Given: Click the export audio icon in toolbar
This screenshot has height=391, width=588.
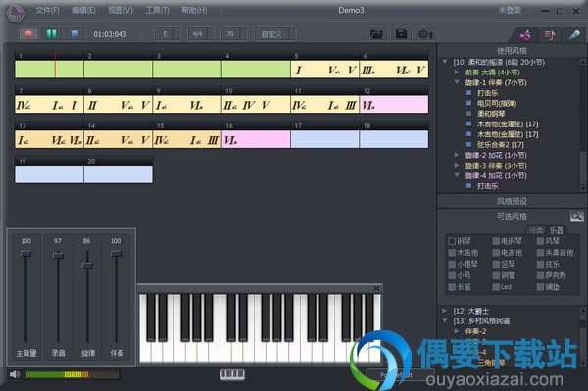Looking at the screenshot, I should click(426, 34).
